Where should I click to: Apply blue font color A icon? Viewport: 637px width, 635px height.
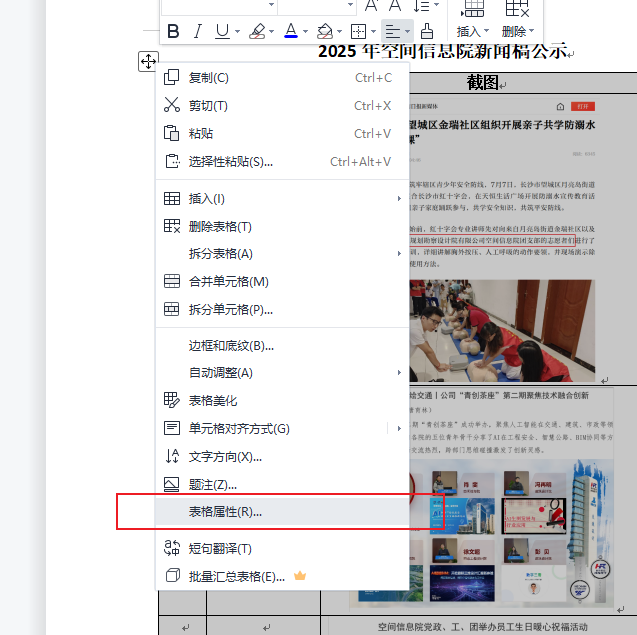click(291, 31)
